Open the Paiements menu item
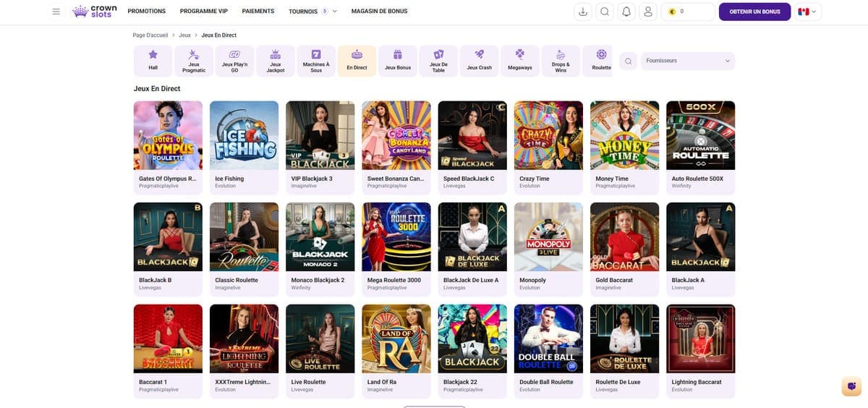Image resolution: width=868 pixels, height=408 pixels. [258, 12]
